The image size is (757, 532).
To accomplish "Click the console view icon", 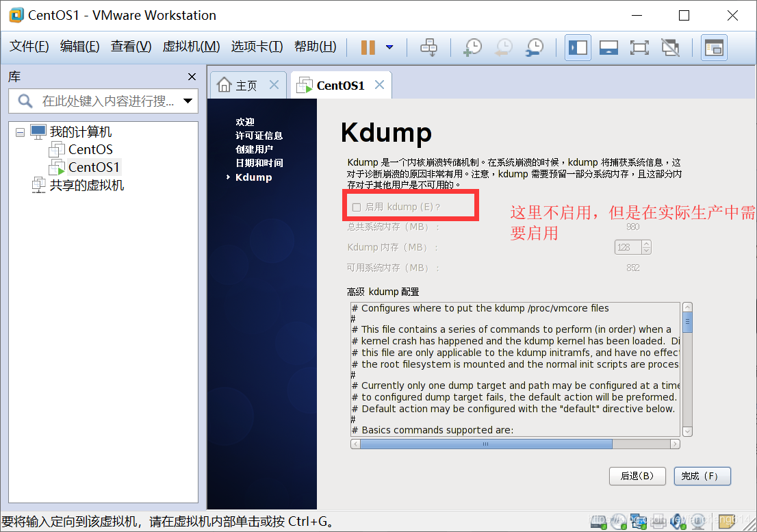I will click(608, 47).
